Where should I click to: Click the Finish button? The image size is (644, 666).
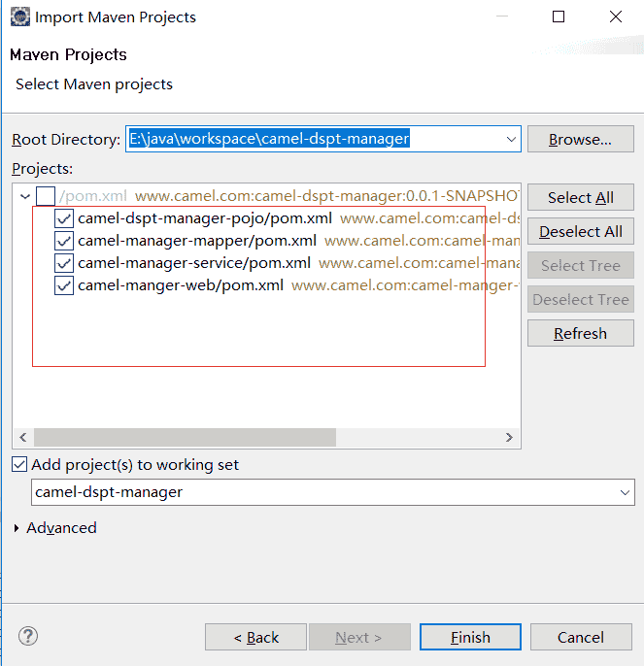(470, 637)
